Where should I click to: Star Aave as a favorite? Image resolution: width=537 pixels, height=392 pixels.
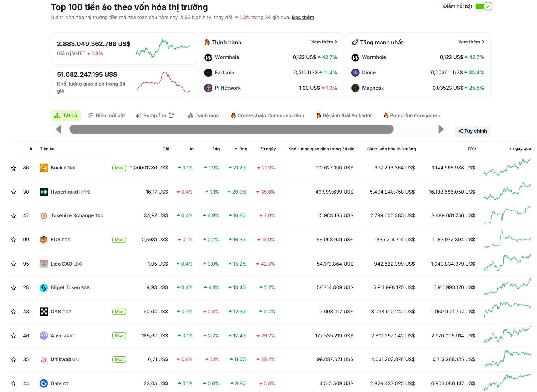click(x=13, y=336)
